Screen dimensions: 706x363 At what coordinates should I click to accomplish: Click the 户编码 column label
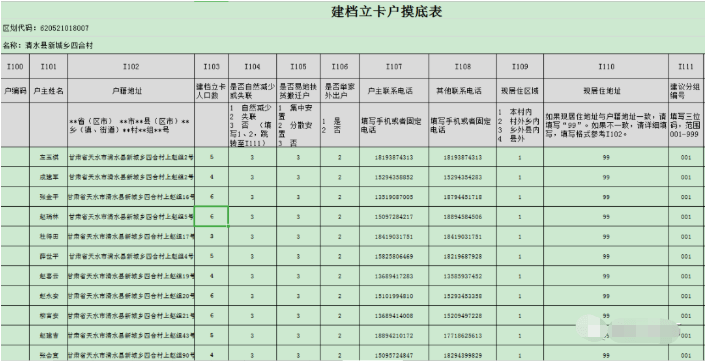pos(15,91)
